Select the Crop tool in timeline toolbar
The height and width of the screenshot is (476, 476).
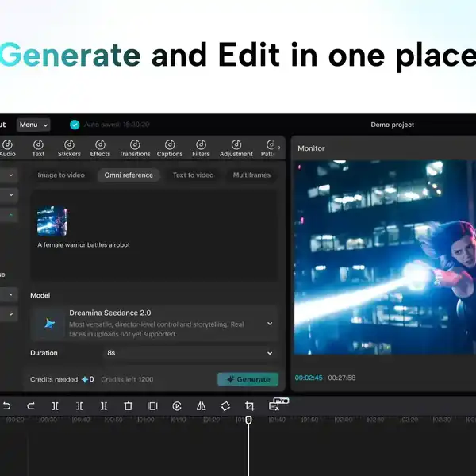click(249, 405)
